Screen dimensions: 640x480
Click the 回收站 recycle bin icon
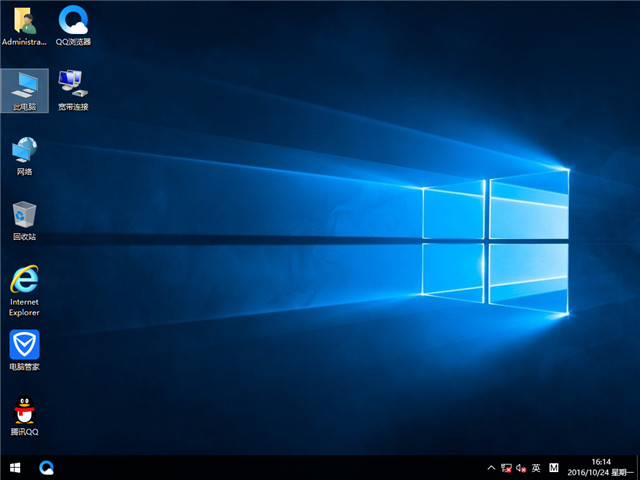(x=25, y=220)
